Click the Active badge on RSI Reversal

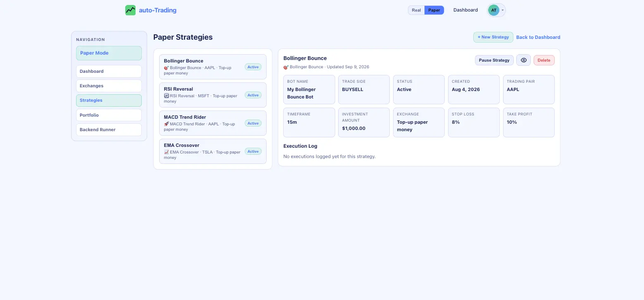pyautogui.click(x=253, y=95)
